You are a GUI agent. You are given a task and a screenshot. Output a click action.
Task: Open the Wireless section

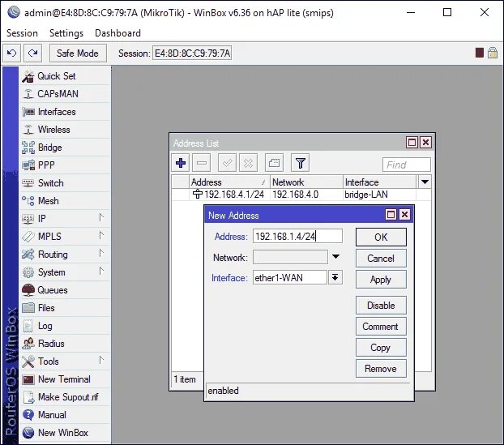[64, 130]
